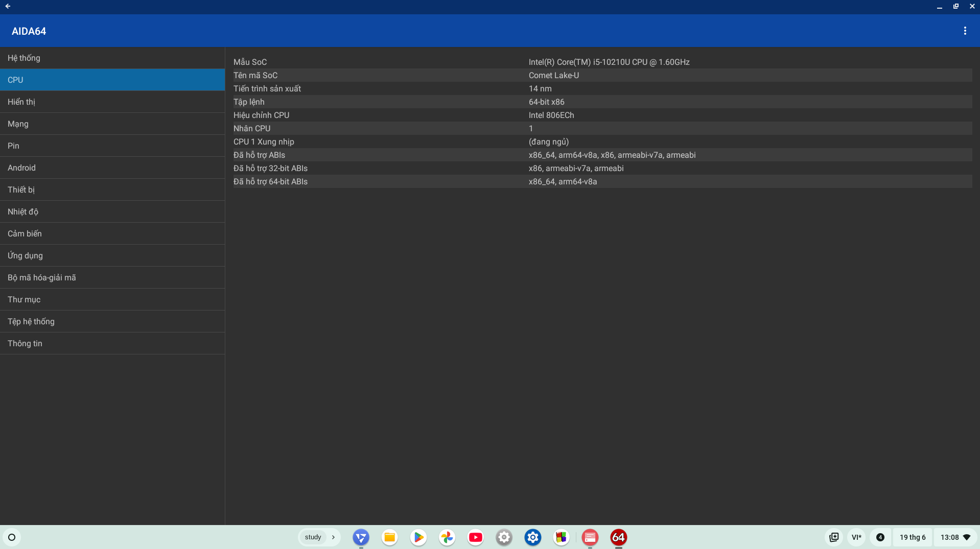Go to the Mạng section

[112, 124]
